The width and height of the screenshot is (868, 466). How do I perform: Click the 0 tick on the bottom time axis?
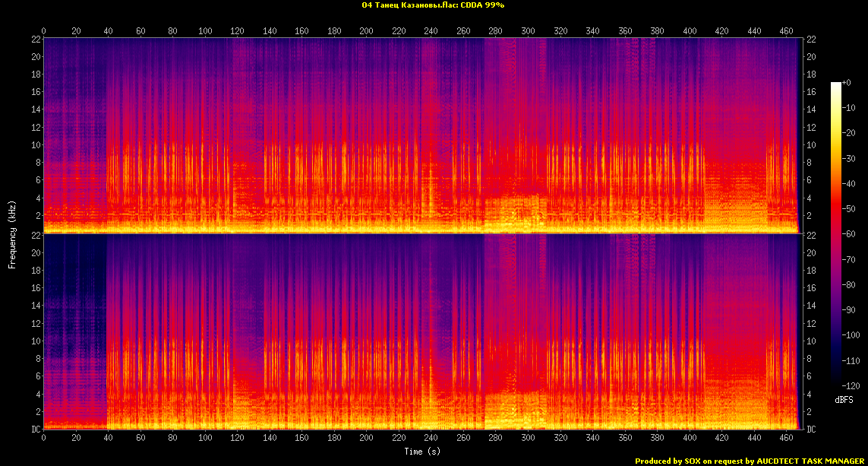(43, 439)
